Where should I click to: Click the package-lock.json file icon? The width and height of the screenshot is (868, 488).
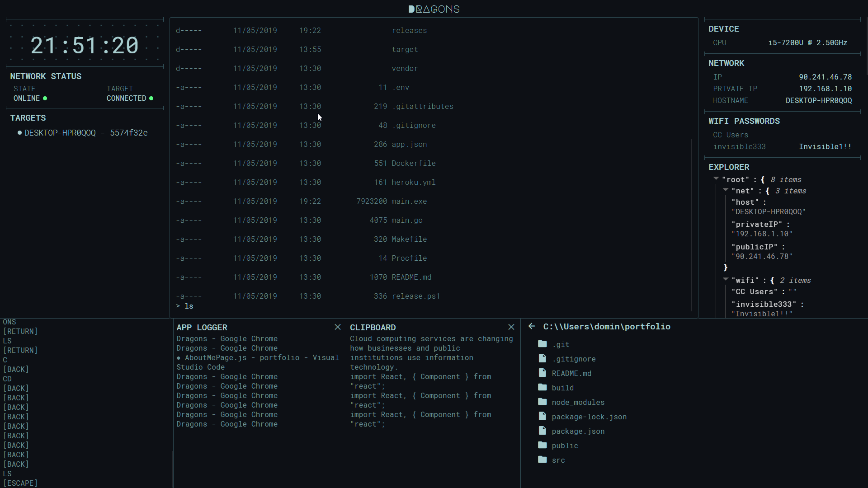(x=542, y=416)
